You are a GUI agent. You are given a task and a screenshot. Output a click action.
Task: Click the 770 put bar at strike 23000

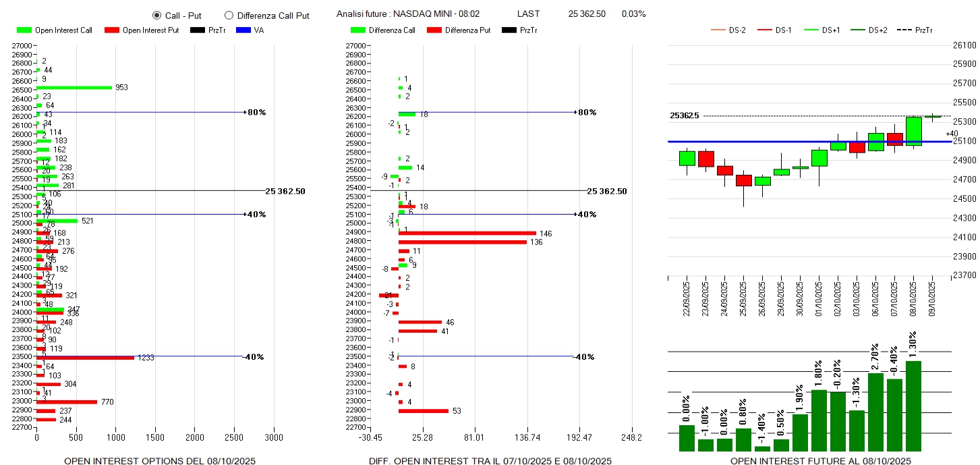[67, 402]
